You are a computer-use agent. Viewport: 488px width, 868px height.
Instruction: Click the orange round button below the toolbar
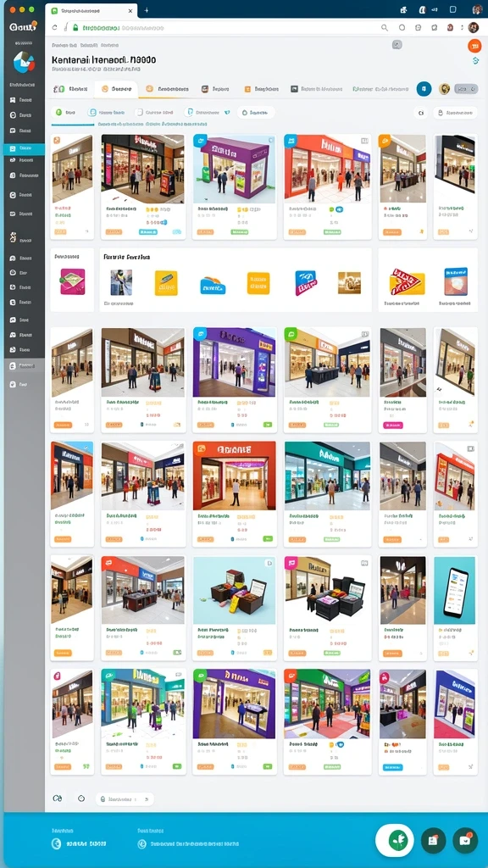(x=474, y=46)
